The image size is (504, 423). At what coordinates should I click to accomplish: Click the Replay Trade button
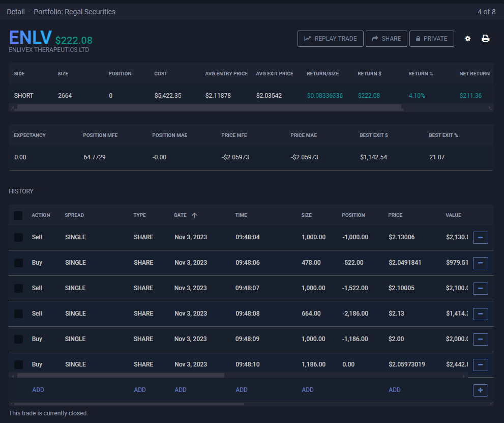click(331, 39)
